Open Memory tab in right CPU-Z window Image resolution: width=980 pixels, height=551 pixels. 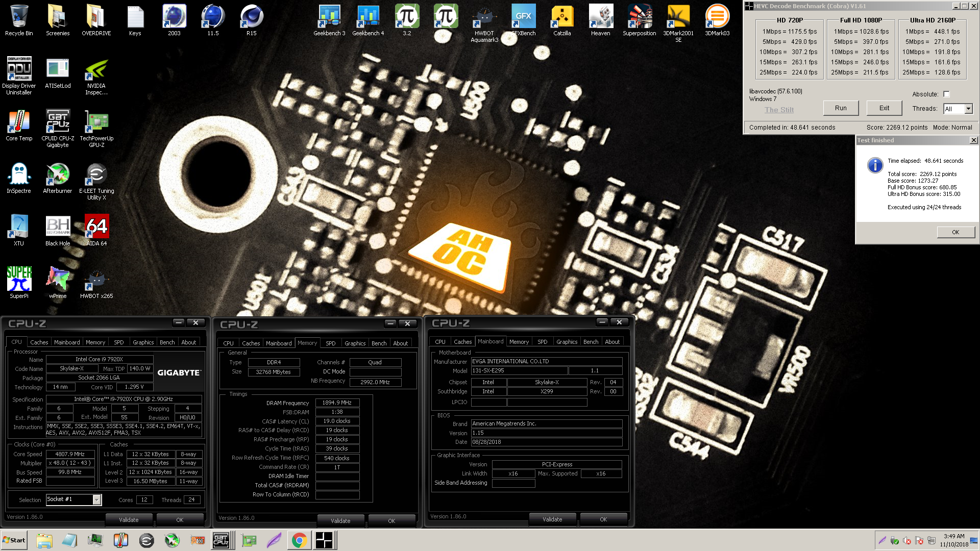pyautogui.click(x=519, y=342)
